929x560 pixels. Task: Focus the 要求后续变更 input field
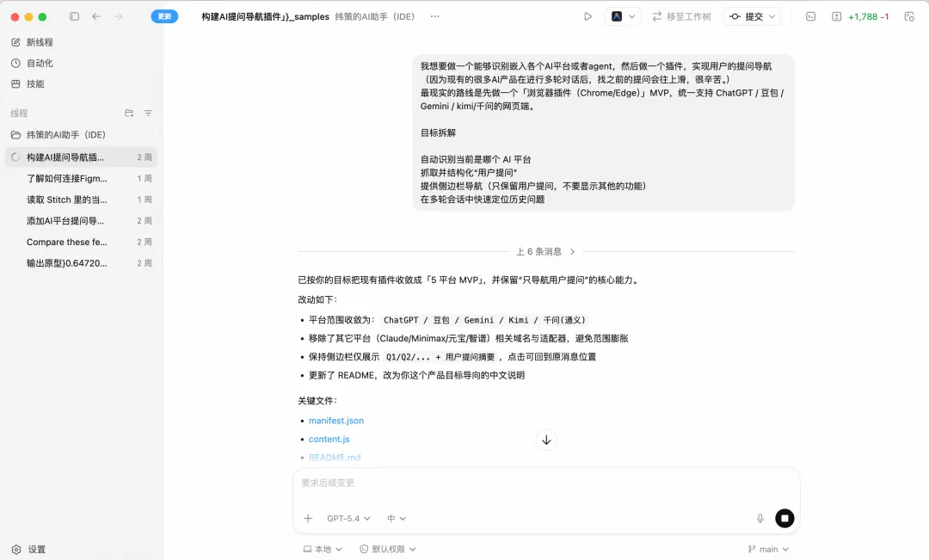[546, 483]
